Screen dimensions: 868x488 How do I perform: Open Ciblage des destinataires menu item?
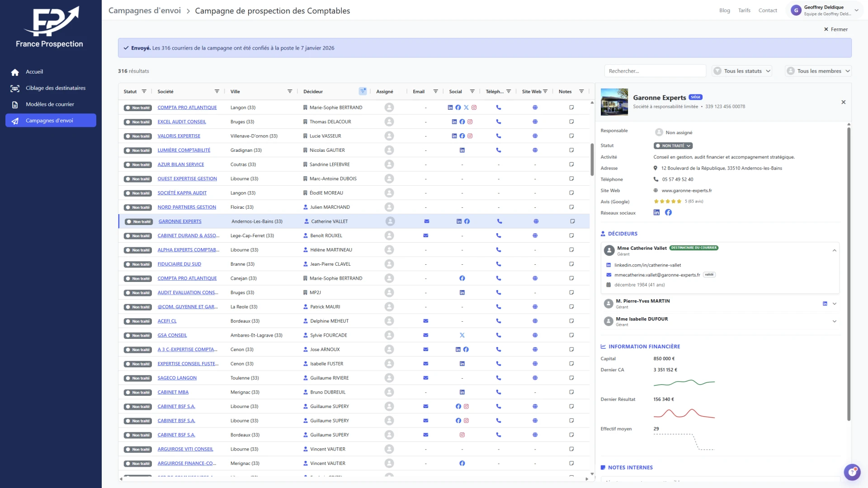55,88
